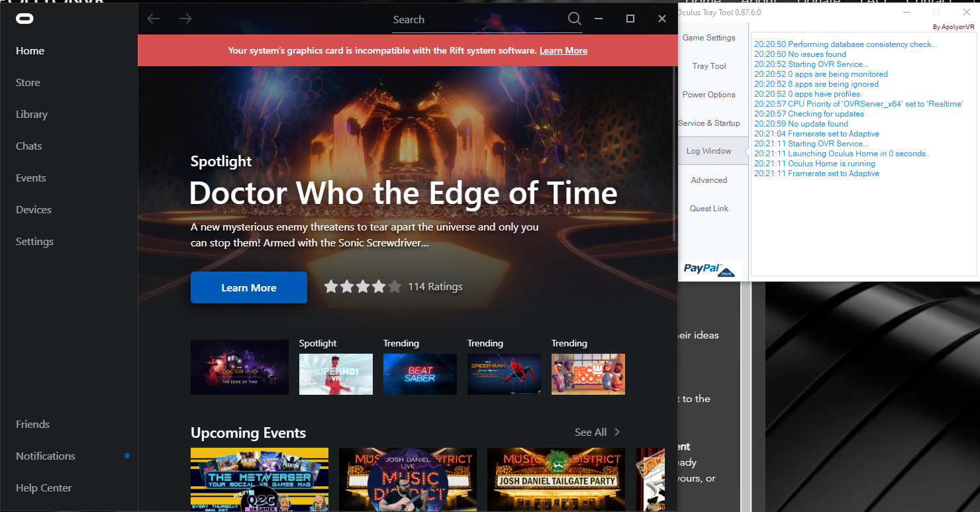This screenshot has height=512, width=980.
Task: Open Josh Daniel Live Music District event
Action: point(408,480)
